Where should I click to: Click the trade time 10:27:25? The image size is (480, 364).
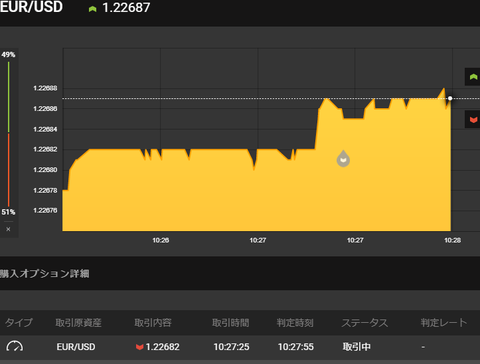click(231, 347)
